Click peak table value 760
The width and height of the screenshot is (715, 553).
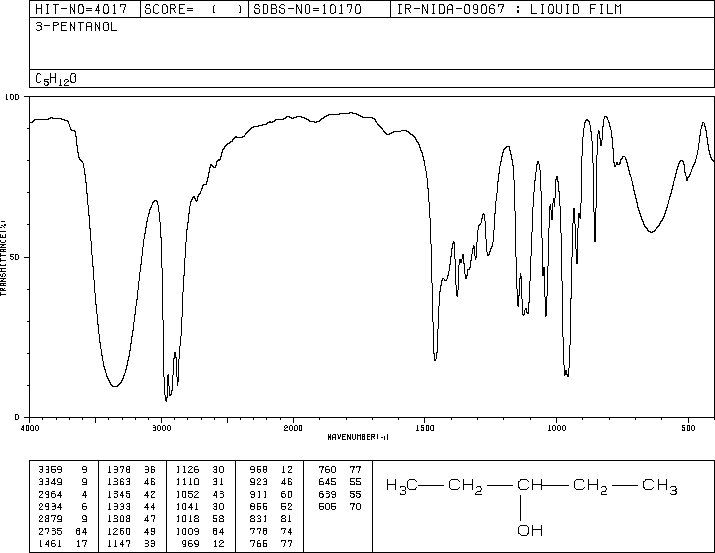click(327, 470)
